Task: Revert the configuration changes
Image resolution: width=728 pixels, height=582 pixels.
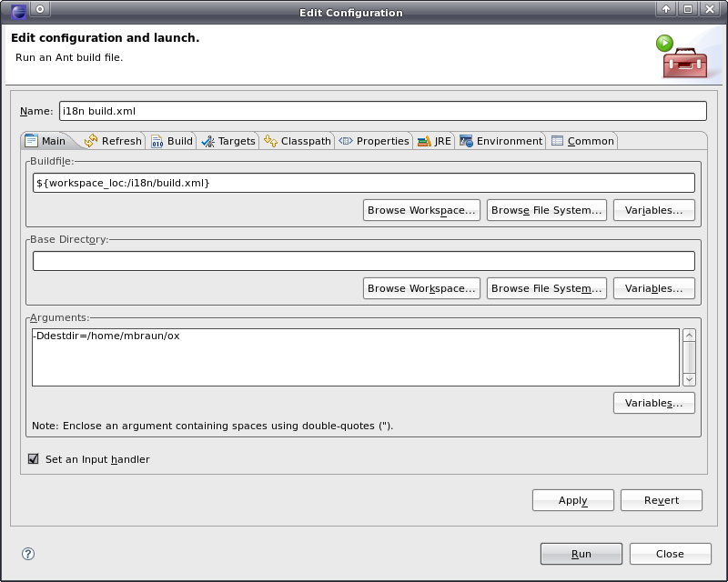Action: coord(662,500)
